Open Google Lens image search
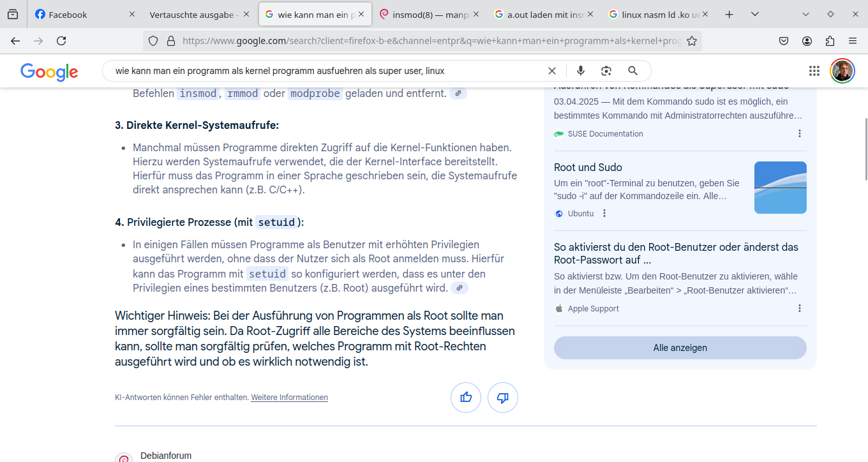The width and height of the screenshot is (868, 462). click(x=606, y=70)
